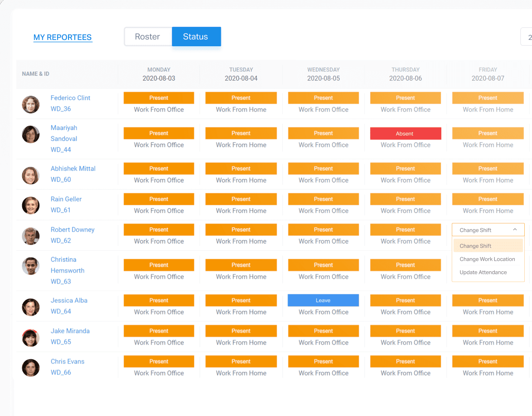Click the NAME & ID column header

pos(36,73)
